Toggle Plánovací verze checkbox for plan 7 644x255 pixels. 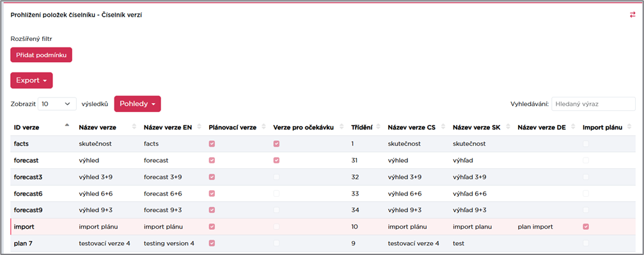point(212,243)
